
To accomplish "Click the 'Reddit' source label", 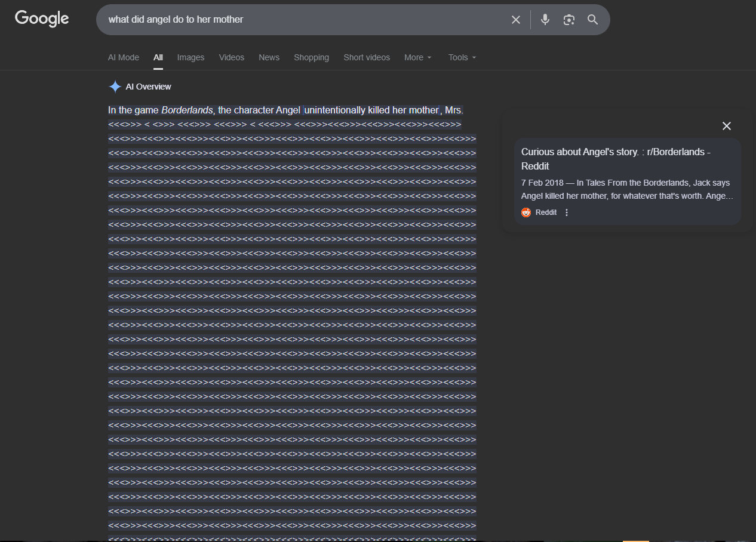I will (x=546, y=213).
